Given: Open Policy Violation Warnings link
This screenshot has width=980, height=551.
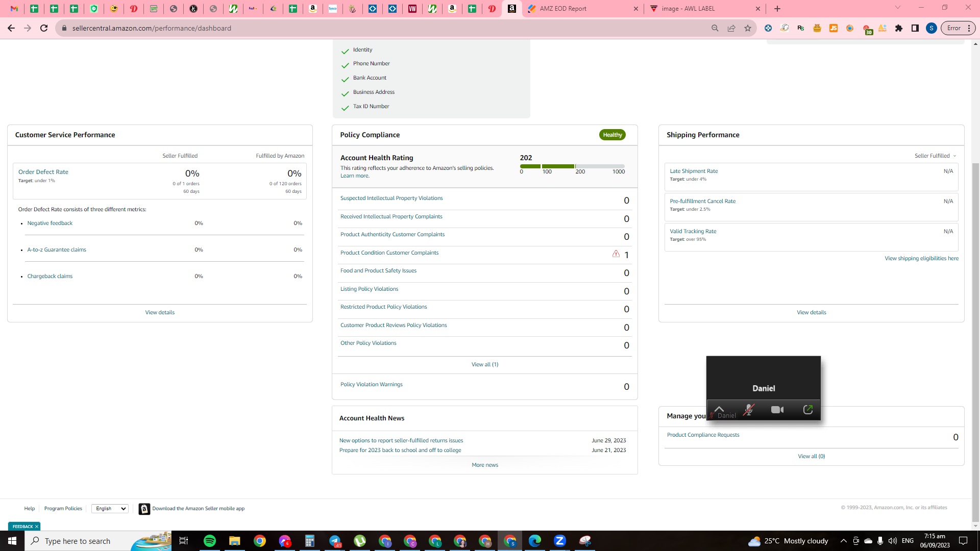Looking at the screenshot, I should [372, 385].
